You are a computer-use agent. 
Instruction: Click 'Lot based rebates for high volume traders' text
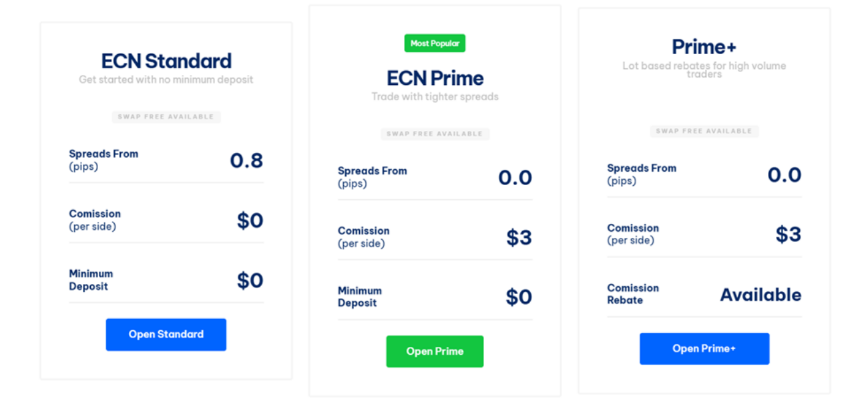[704, 70]
